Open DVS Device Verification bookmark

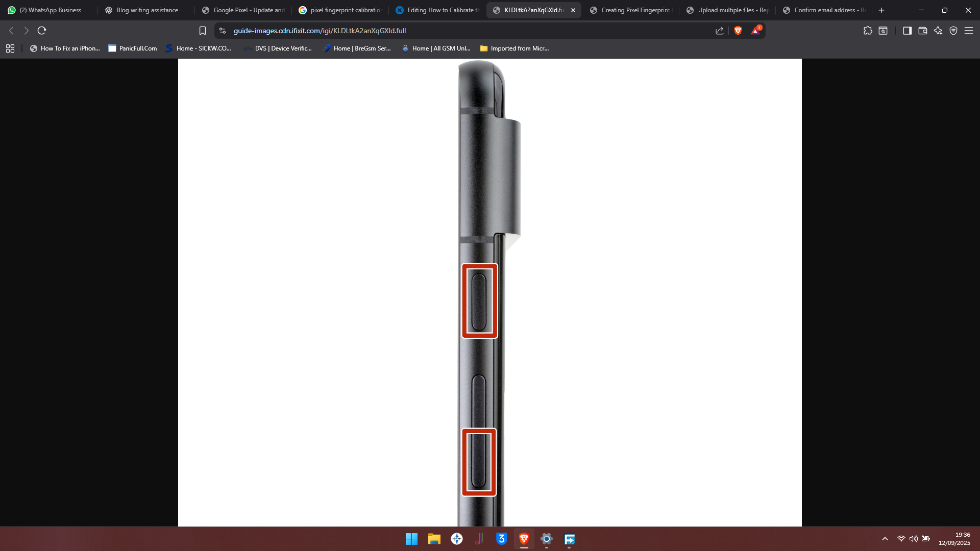[x=278, y=48]
